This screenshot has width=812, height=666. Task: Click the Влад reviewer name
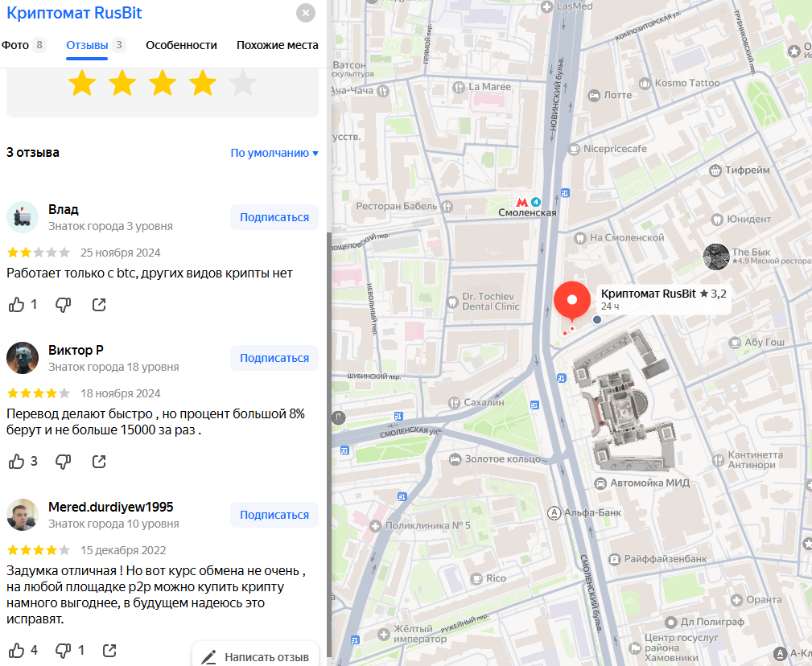pyautogui.click(x=64, y=210)
